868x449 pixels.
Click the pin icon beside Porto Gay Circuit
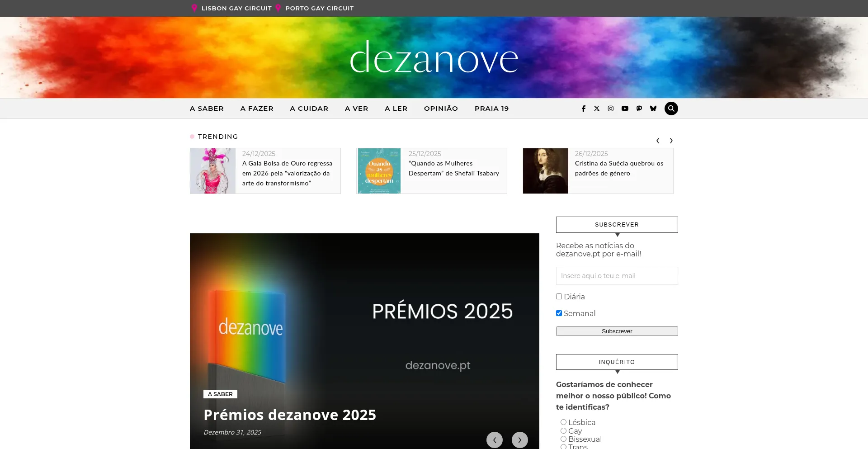point(279,8)
